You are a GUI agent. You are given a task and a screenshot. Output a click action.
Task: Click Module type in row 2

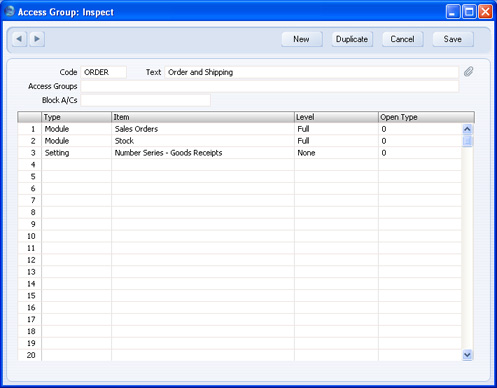point(76,141)
